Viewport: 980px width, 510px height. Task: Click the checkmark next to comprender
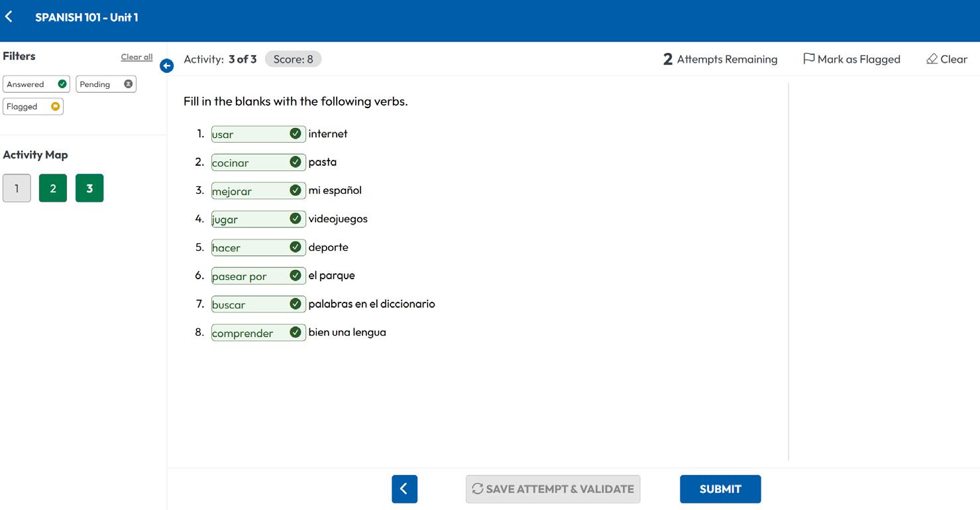point(296,333)
